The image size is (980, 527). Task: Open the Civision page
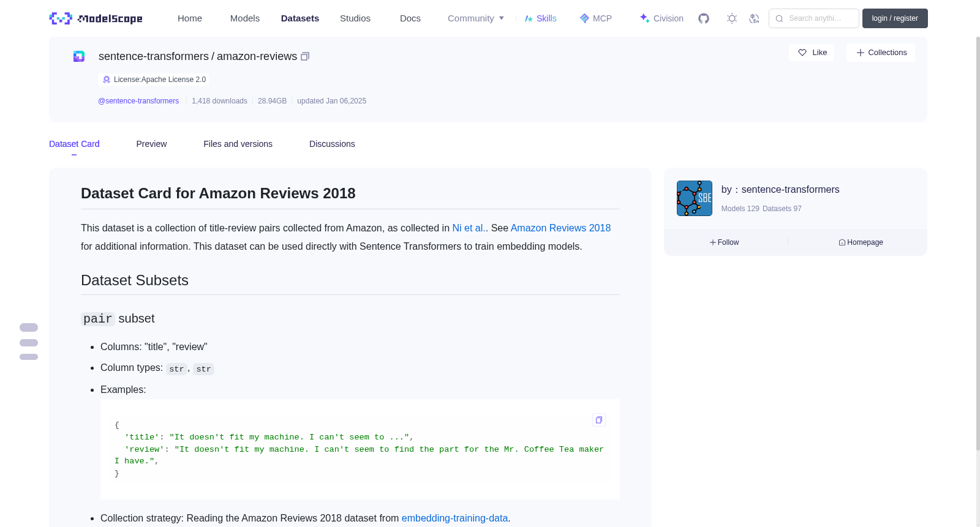(661, 18)
